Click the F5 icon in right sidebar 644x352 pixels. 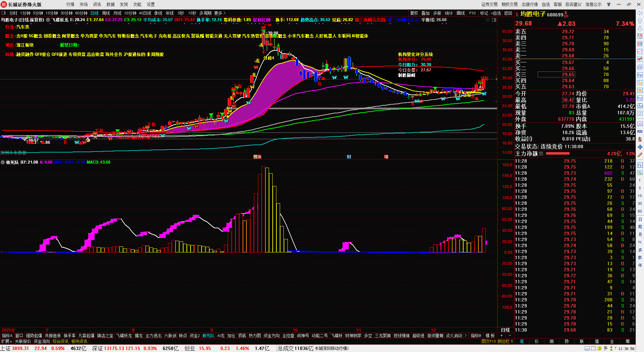click(x=640, y=165)
